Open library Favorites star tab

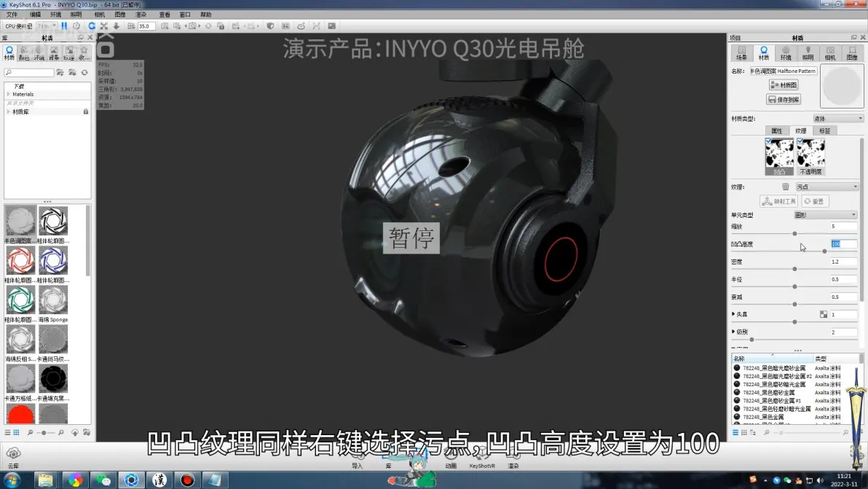84,53
